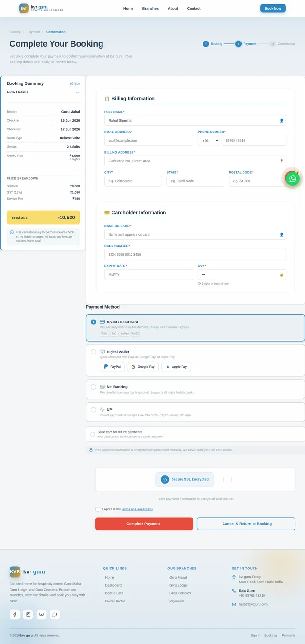Image resolution: width=305 pixels, height=644 pixels.
Task: Click the info icon in cancellation note
Action: point(12,232)
